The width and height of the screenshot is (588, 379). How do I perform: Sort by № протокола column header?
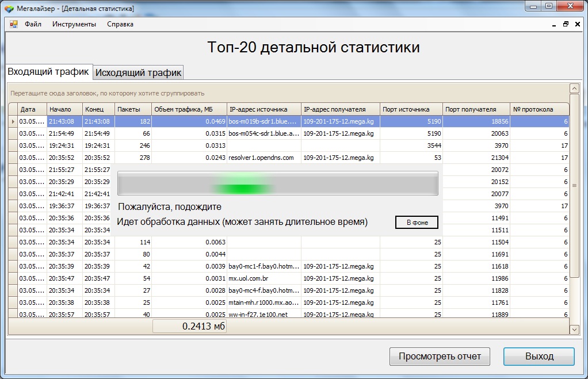[540, 109]
